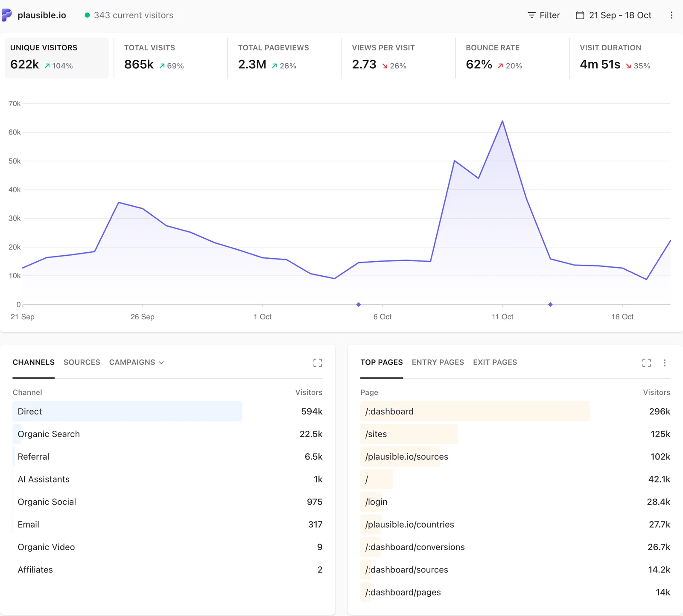Filter by the /:dashboard/conversions page

[515, 547]
